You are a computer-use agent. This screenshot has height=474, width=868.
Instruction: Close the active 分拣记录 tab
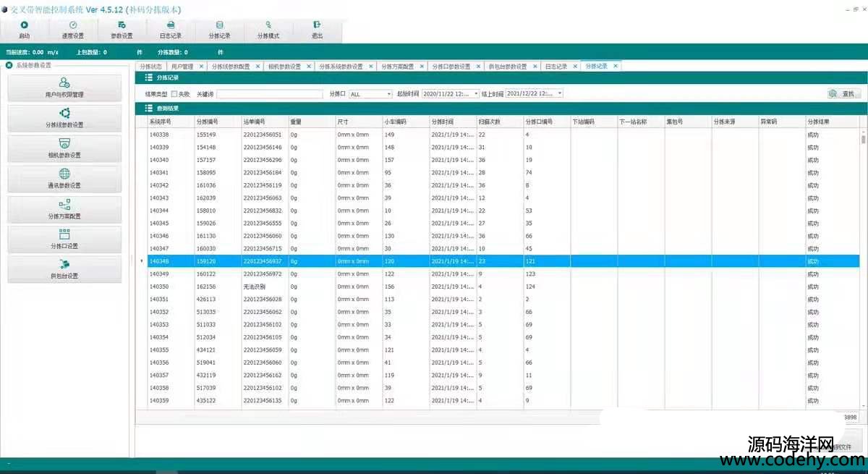tap(616, 66)
